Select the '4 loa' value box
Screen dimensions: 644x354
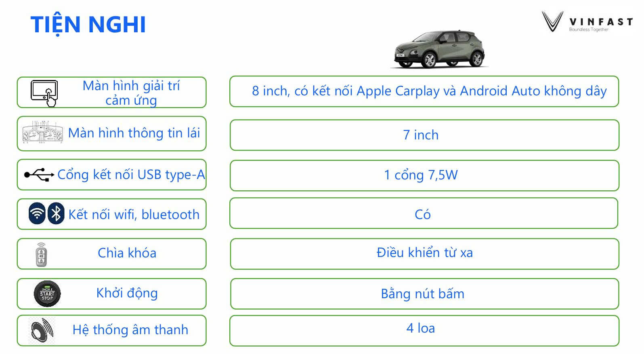coord(424,330)
